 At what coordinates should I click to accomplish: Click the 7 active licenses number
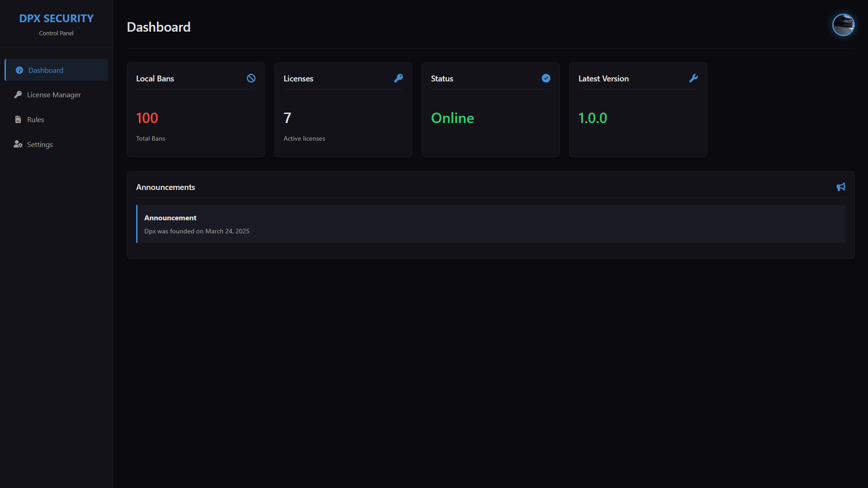point(287,118)
